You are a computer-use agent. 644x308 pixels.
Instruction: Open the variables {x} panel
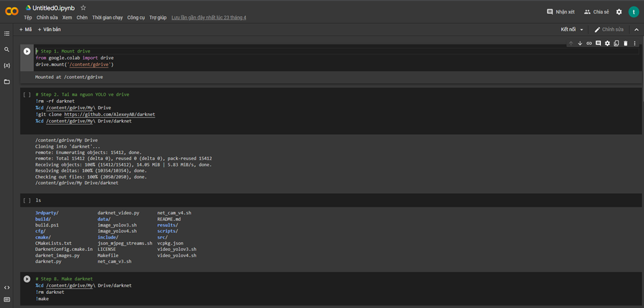click(x=6, y=65)
